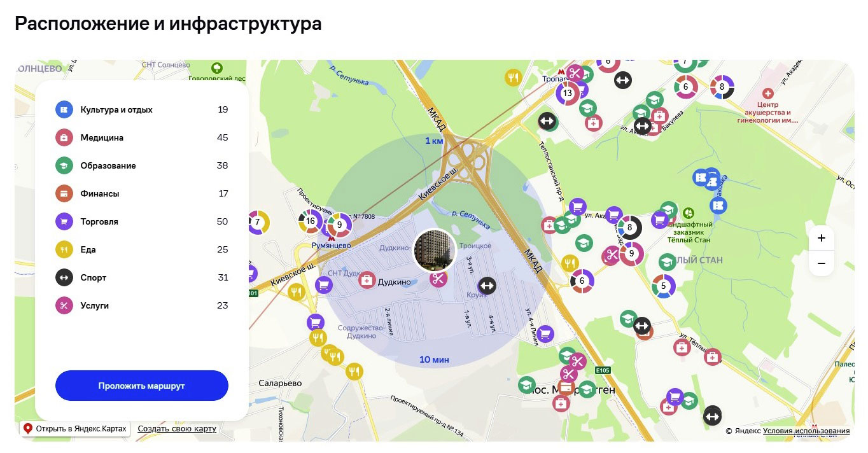Click the Спорт label in legend
Screen dimensions: 868x453
94,278
